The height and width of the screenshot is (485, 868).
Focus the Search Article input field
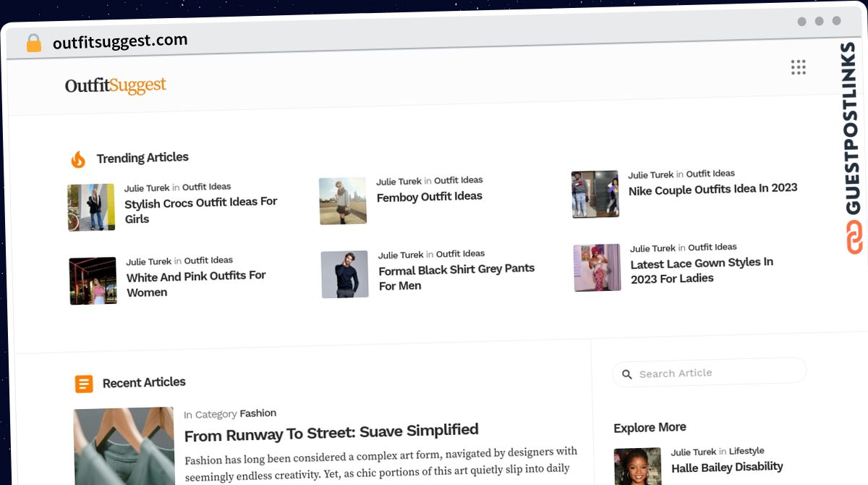coord(710,372)
